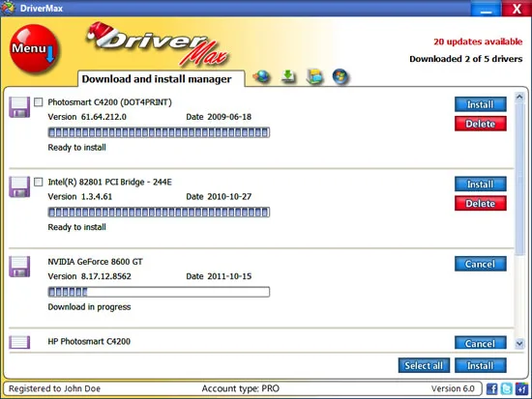Cancel the NVIDIA GeForce 8600 GT download
Viewport: 532px width, 399px height.
tap(481, 264)
